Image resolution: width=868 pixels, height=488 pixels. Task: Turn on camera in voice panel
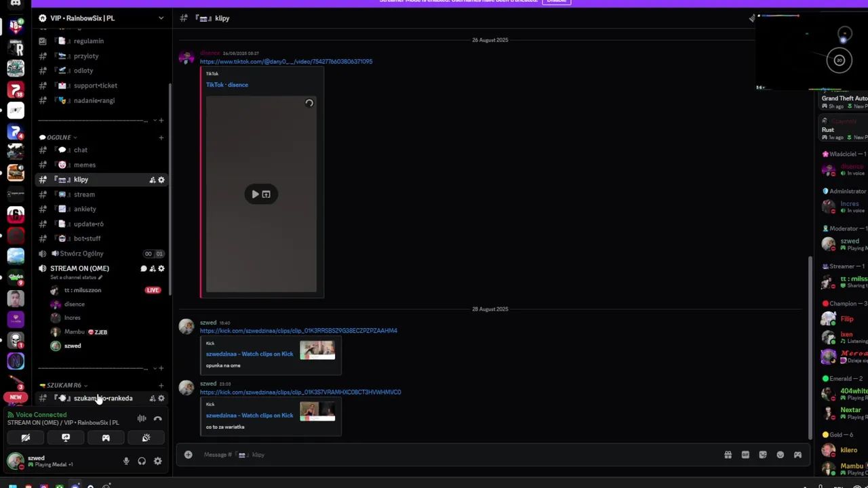click(x=26, y=438)
